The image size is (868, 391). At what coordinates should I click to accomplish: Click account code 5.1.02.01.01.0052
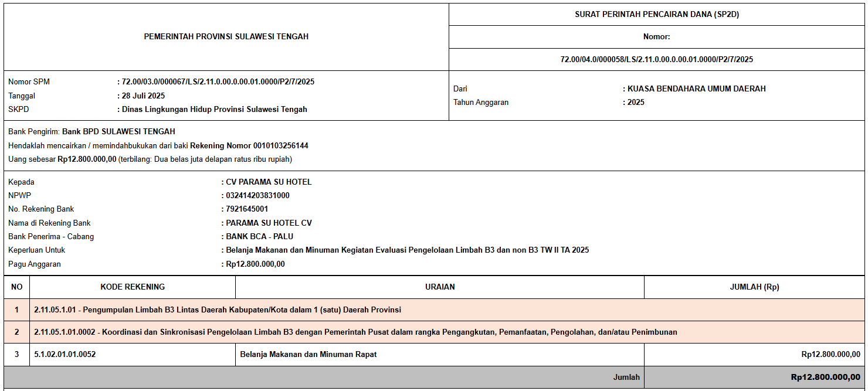65,354
